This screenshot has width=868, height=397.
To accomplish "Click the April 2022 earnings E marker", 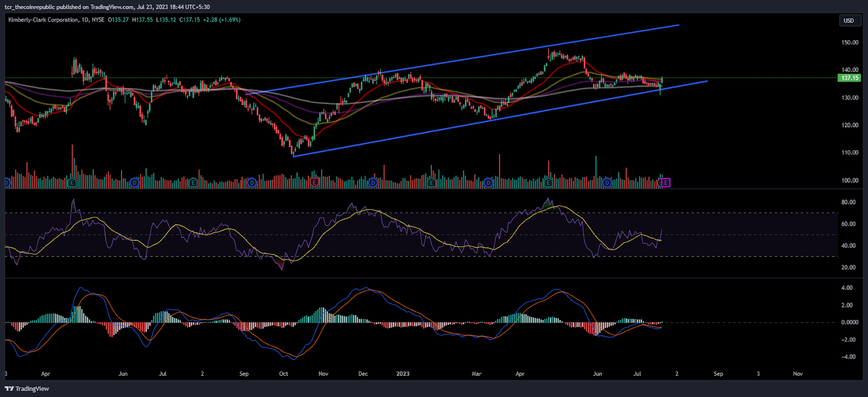I will (72, 183).
